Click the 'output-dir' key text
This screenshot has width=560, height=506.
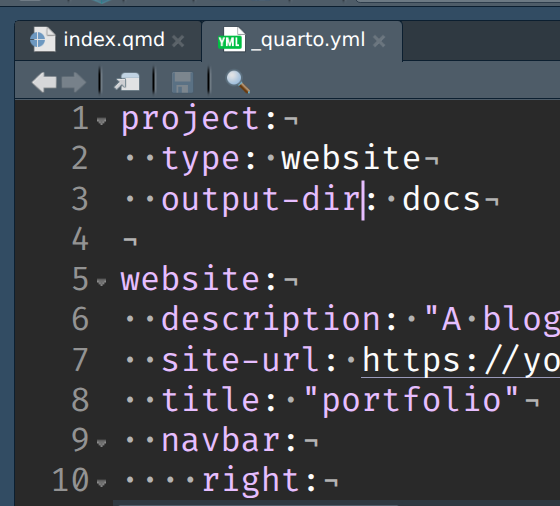coord(262,200)
